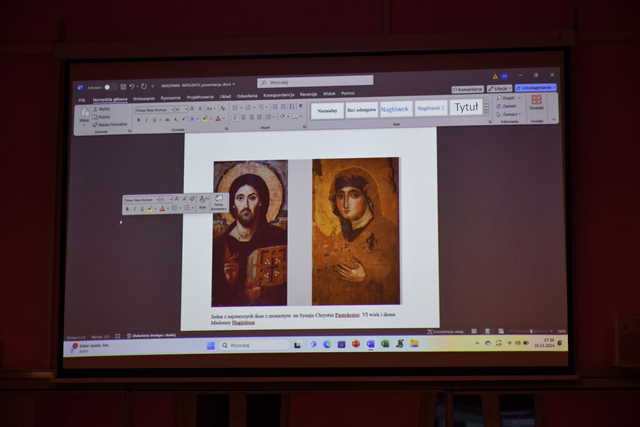Open the Edge browser from taskbar

[327, 345]
